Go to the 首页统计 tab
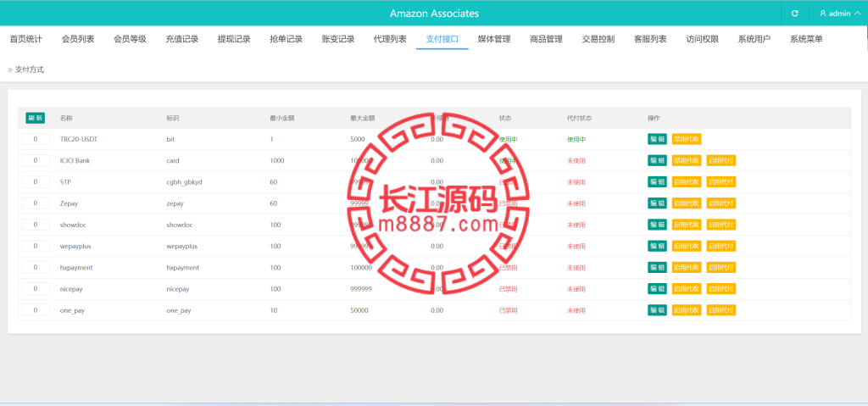 [26, 39]
